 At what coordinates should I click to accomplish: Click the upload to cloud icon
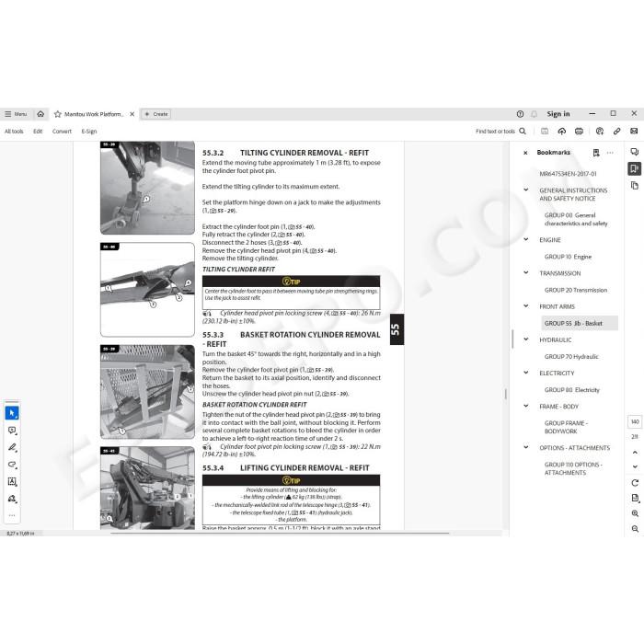point(561,131)
